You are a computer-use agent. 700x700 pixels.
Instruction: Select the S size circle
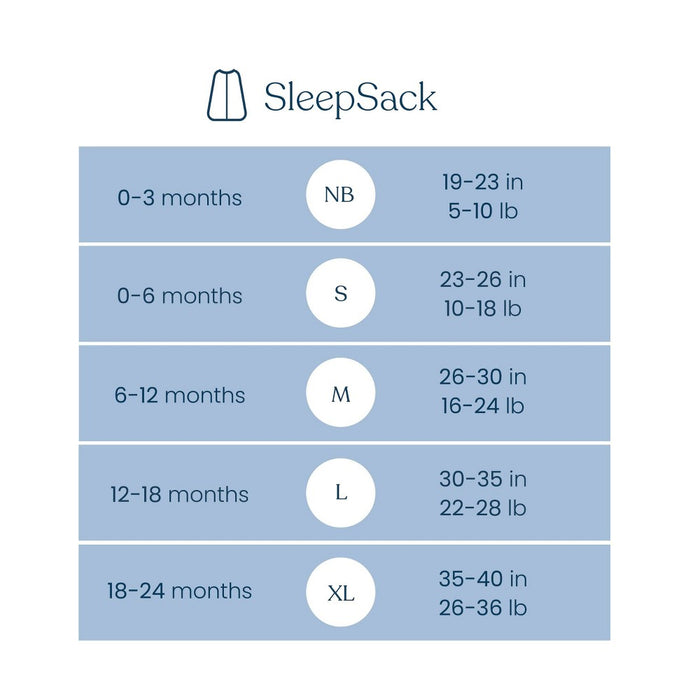click(340, 295)
